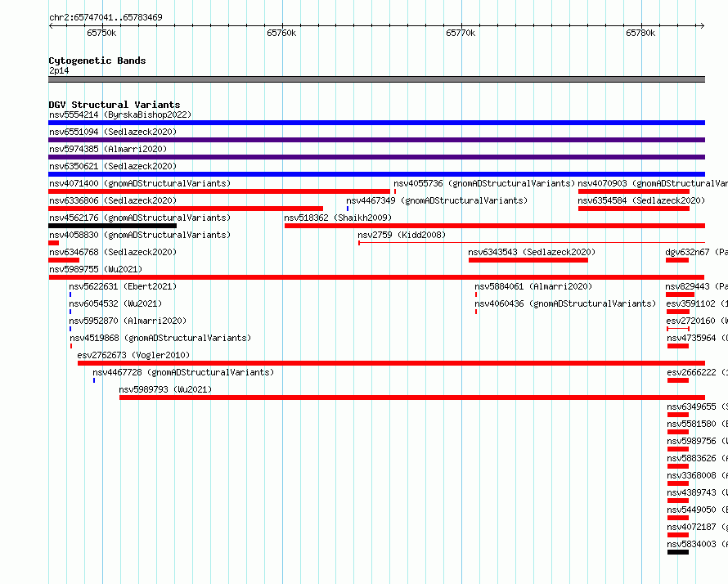Screen dimensions: 728x584
Task: Open nsv5989755 (Wu2021) label
Action: (x=96, y=269)
